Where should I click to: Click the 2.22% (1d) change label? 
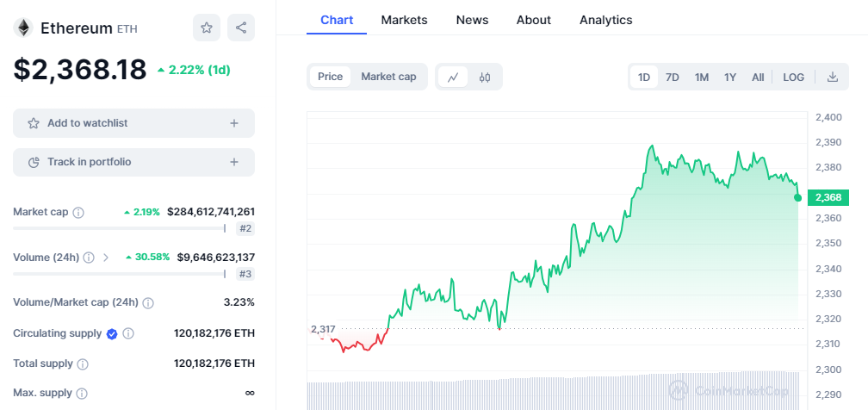pyautogui.click(x=194, y=70)
